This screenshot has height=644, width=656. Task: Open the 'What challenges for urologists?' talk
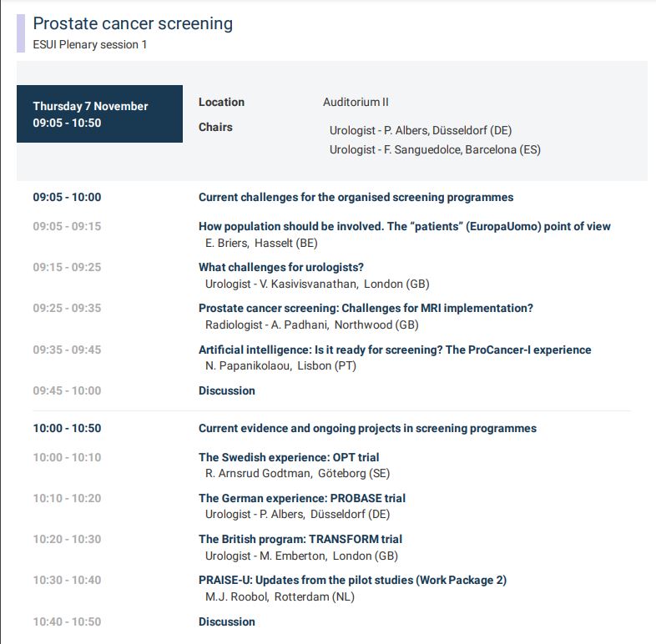click(x=280, y=267)
